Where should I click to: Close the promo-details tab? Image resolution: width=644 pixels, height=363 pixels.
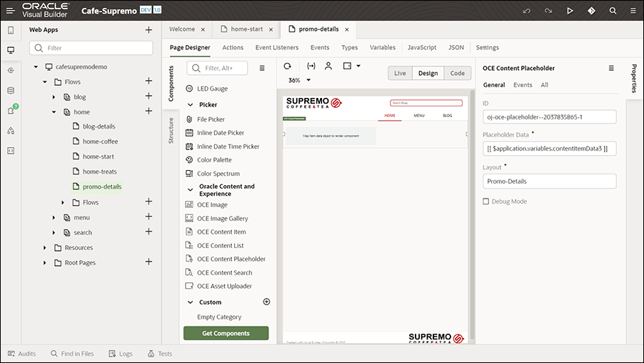tap(347, 29)
